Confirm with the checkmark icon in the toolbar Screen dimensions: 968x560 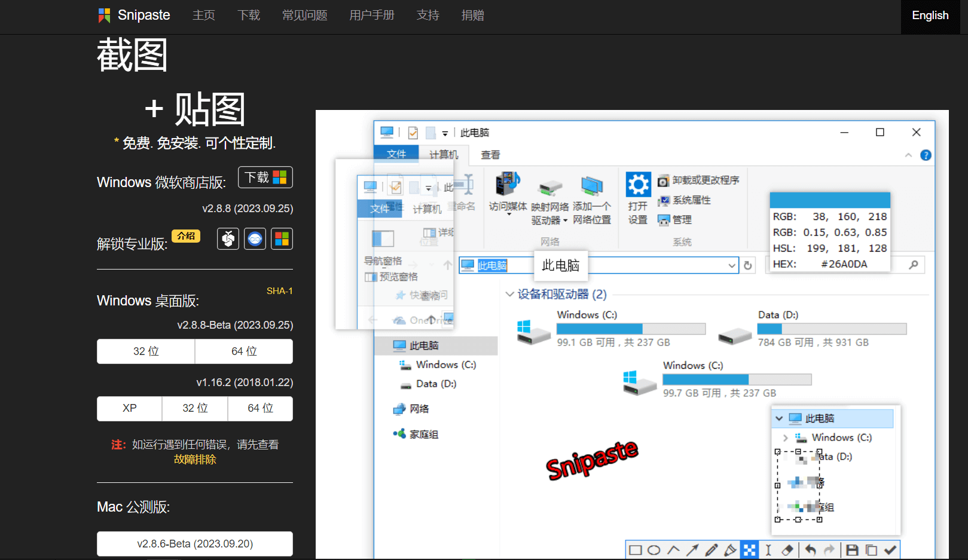click(890, 550)
